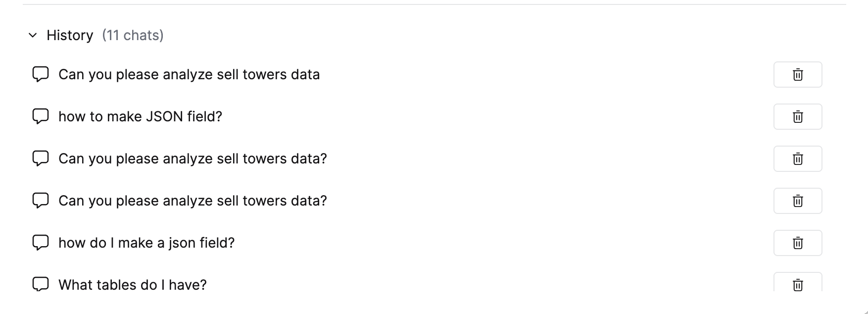Open the chat 'Can you please analyze sell towers data'
Image resolution: width=868 pixels, height=314 pixels.
coord(190,74)
